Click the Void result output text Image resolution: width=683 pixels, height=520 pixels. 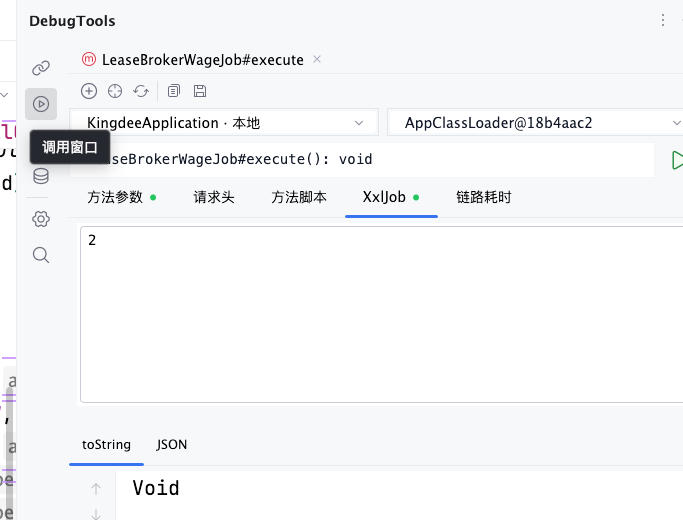[156, 488]
